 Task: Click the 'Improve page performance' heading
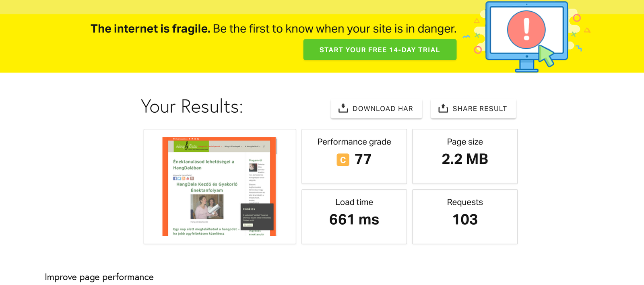click(x=99, y=277)
